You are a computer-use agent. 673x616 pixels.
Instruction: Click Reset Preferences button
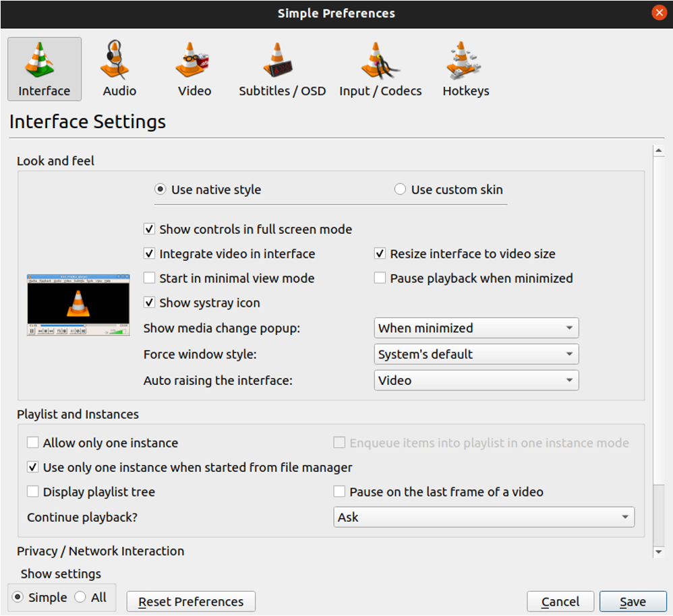pyautogui.click(x=191, y=601)
